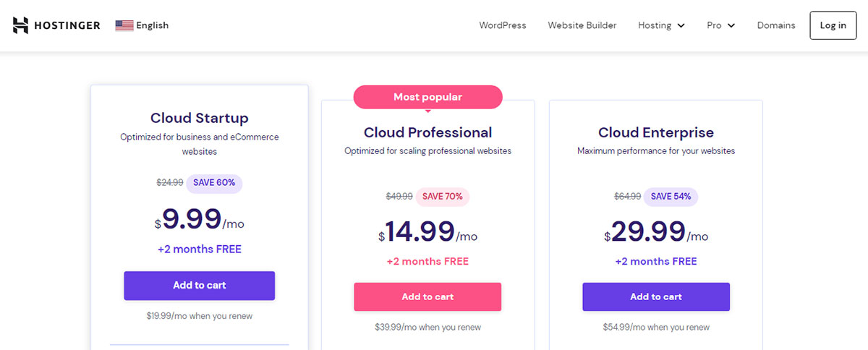This screenshot has height=350, width=868.
Task: Click the $39.99/mo renewal note
Action: (427, 328)
